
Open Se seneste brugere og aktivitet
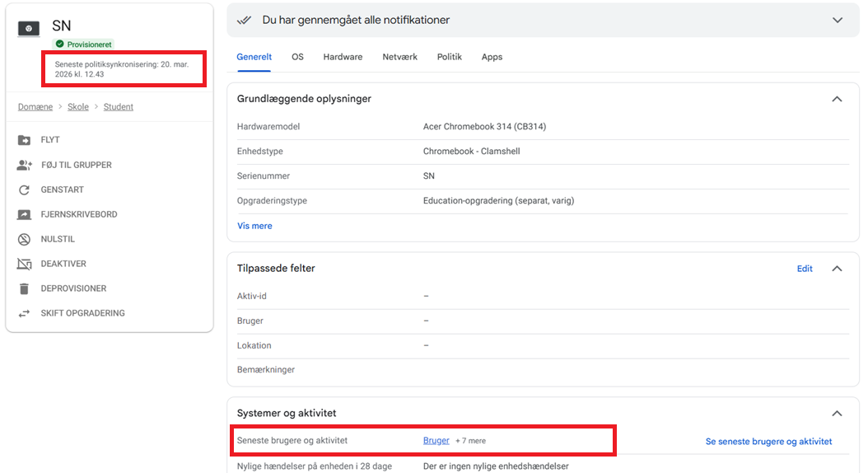coord(768,442)
